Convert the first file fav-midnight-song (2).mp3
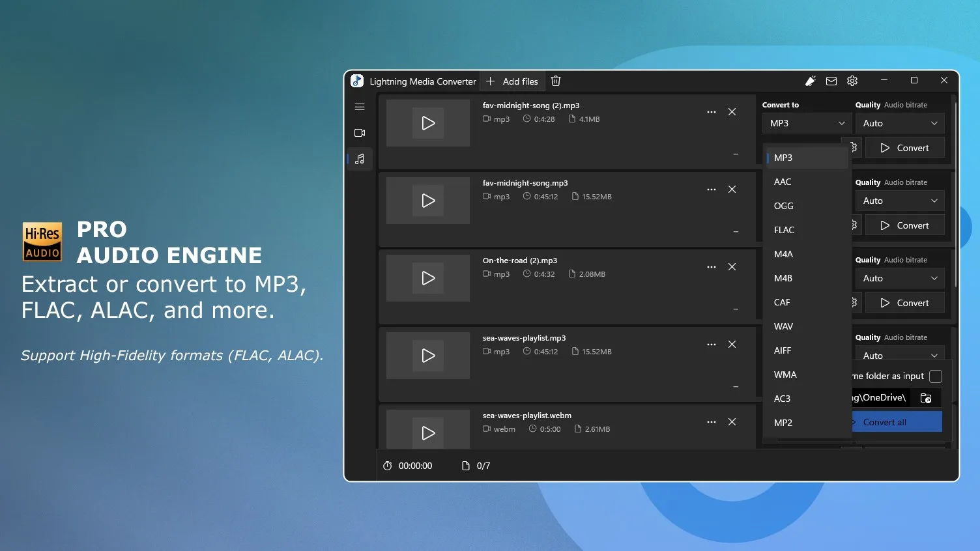980x551 pixels. tap(905, 148)
